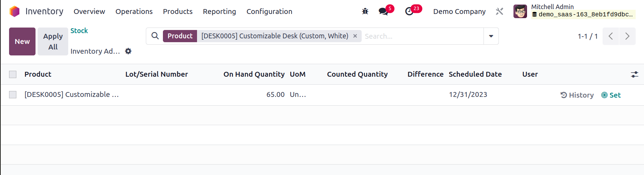Viewport: 644px width, 175px height.
Task: Open the Configuration menu
Action: [x=269, y=12]
